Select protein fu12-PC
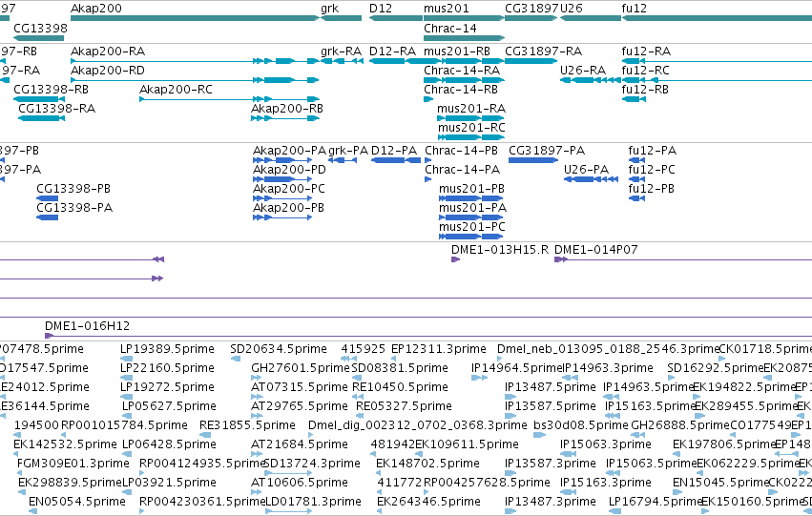The width and height of the screenshot is (812, 516). [x=636, y=179]
